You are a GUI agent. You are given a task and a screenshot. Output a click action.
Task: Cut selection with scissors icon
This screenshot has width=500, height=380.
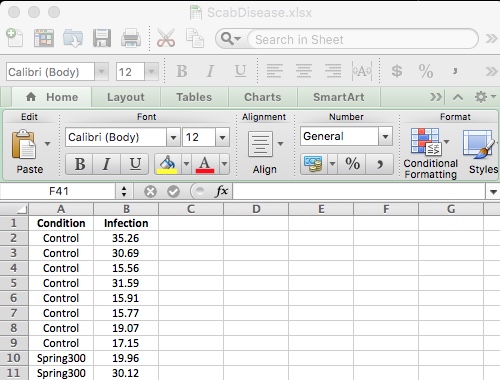(166, 38)
